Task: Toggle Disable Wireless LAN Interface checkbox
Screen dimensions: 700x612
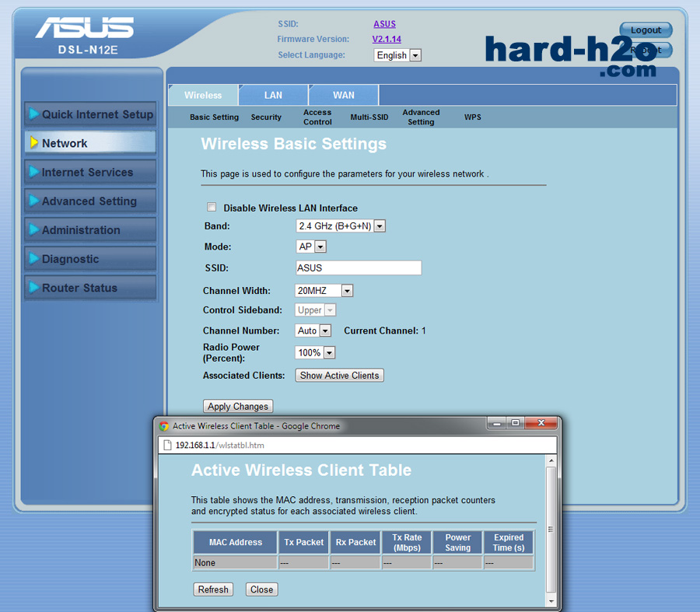Action: tap(212, 207)
